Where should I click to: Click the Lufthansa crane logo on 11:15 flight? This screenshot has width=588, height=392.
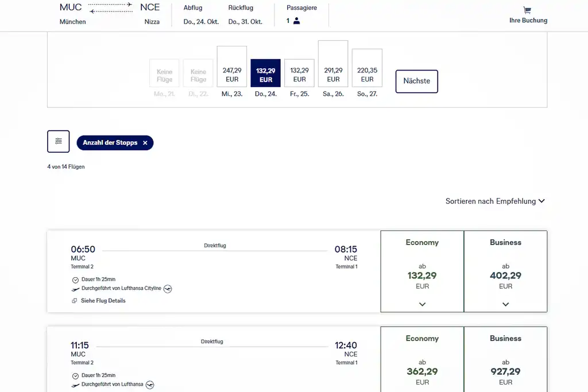pyautogui.click(x=150, y=385)
